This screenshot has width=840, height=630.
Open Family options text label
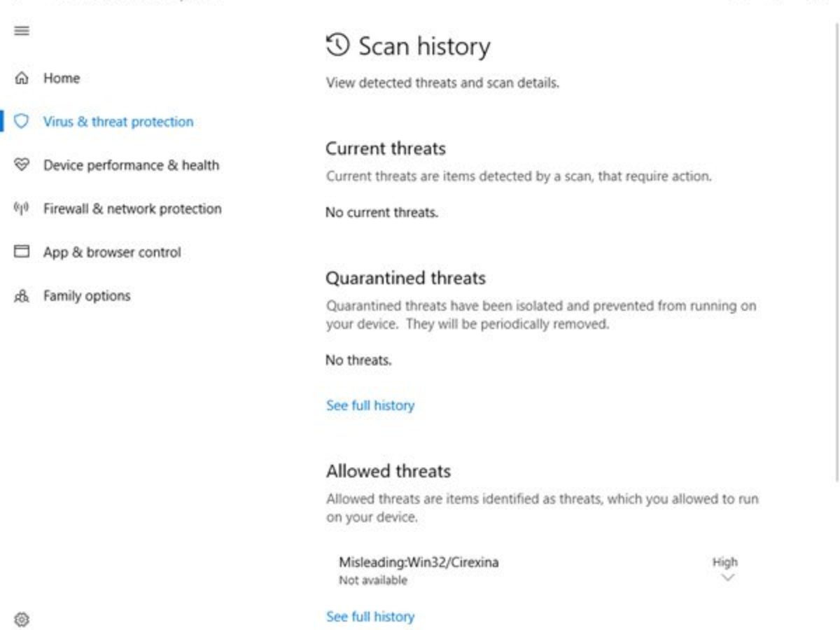click(87, 296)
